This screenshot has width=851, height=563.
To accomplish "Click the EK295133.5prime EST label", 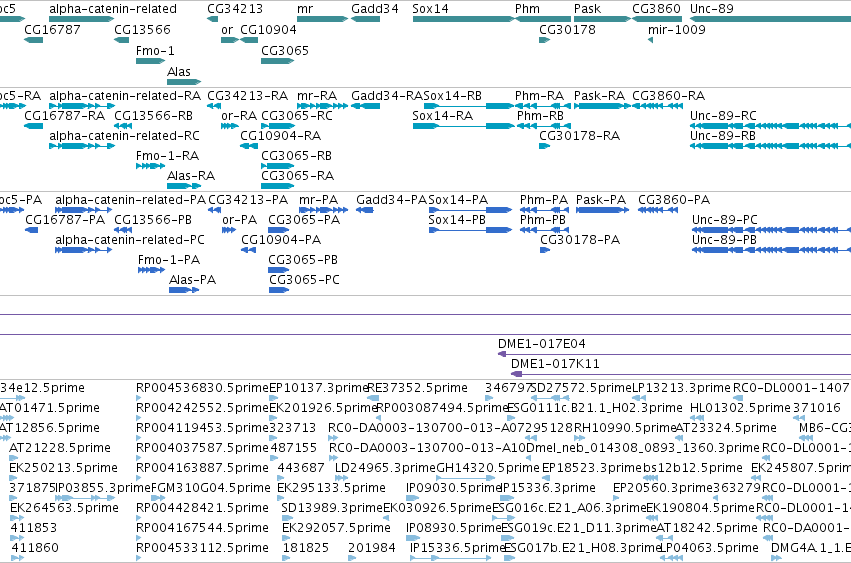I will [331, 488].
